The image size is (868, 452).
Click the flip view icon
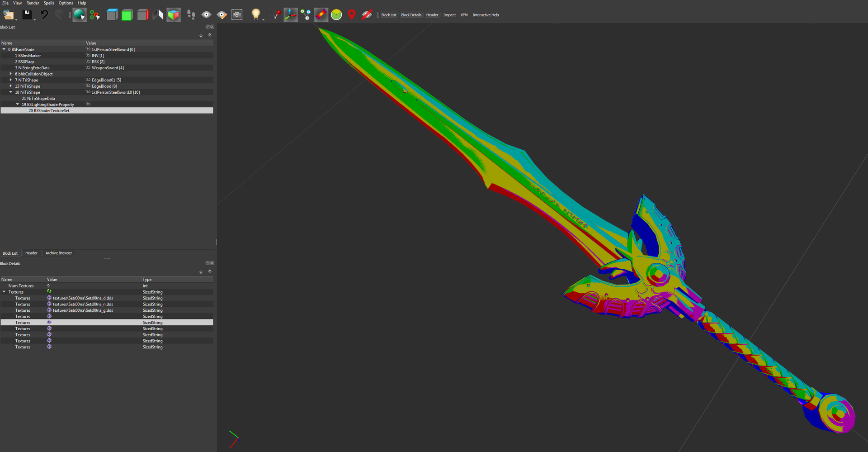pyautogui.click(x=158, y=15)
